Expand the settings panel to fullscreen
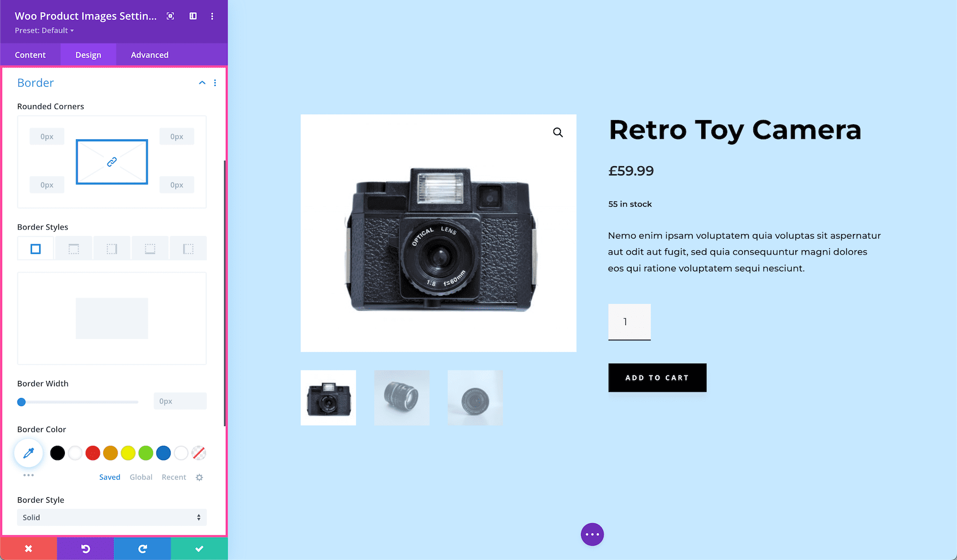 click(170, 16)
